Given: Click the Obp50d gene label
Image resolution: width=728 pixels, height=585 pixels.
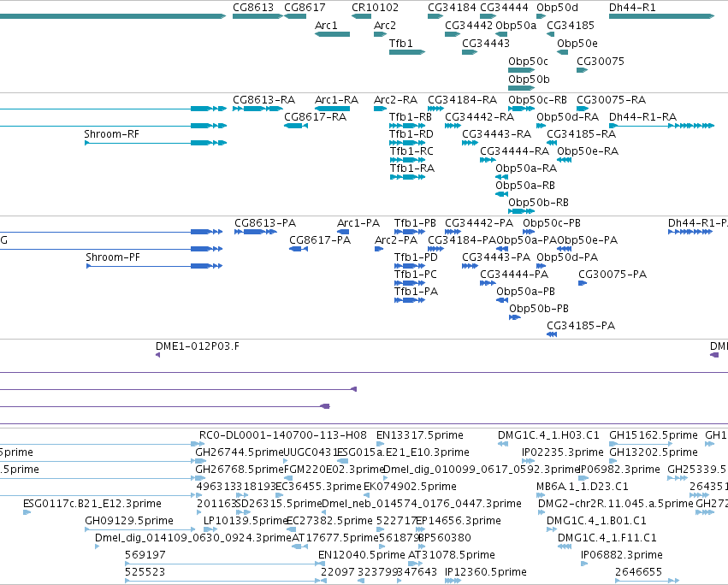Looking at the screenshot, I should pos(557,8).
